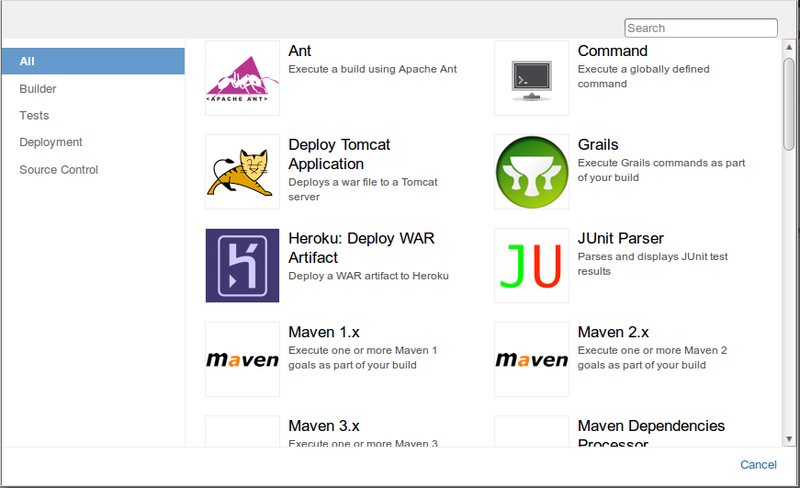The width and height of the screenshot is (800, 488).
Task: Pick the Tomcat cat icon
Action: pos(242,172)
